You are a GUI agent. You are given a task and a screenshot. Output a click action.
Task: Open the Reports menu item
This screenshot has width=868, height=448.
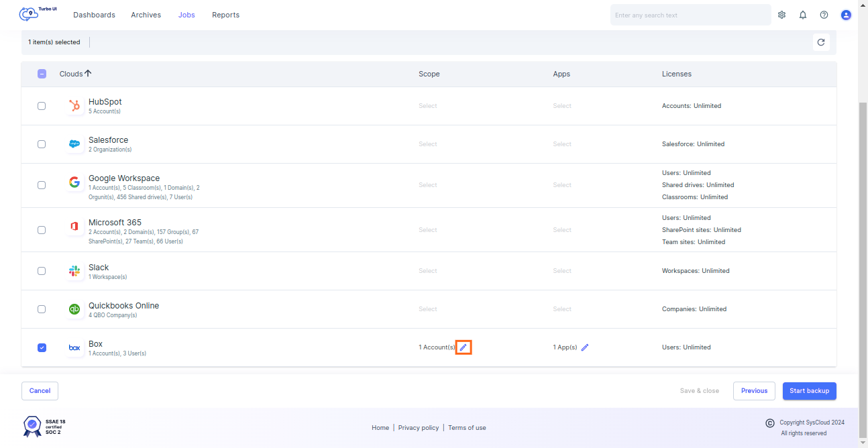(x=225, y=14)
